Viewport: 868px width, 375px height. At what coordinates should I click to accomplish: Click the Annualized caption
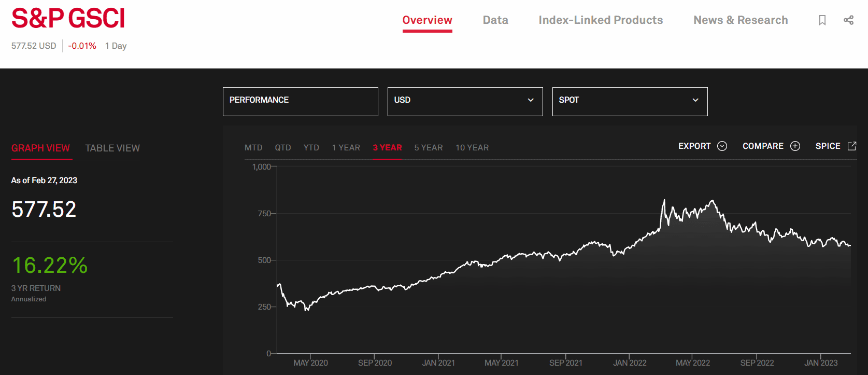pos(29,299)
